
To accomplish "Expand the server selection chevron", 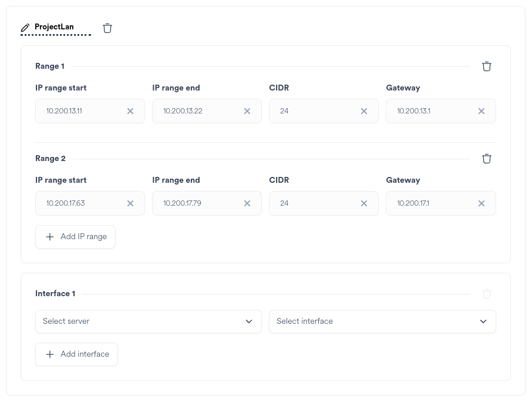I will point(248,321).
